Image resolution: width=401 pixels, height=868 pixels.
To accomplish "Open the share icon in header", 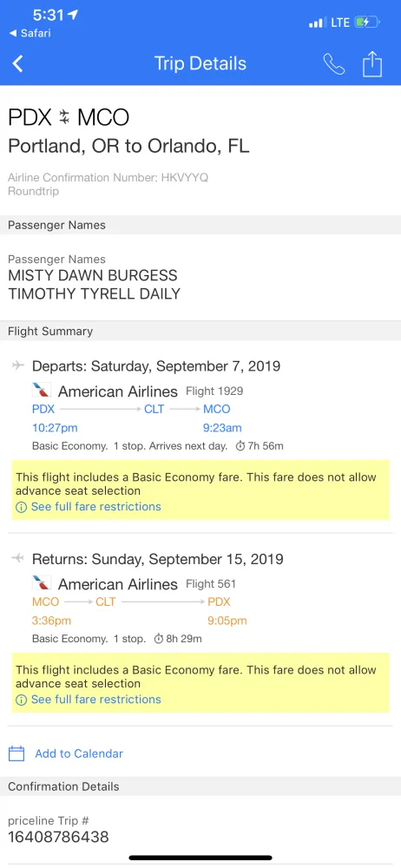I will point(372,63).
